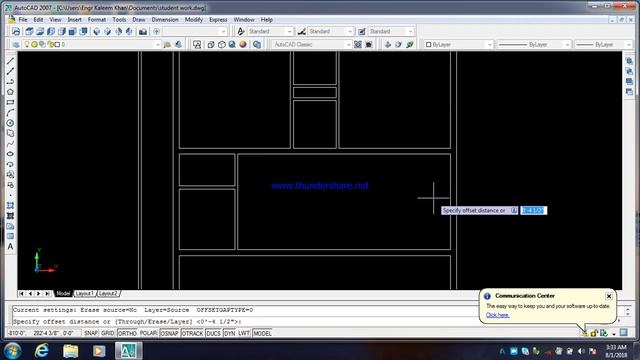Click the Table Style icon
Viewport: 640px width, 360px height.
click(x=362, y=31)
